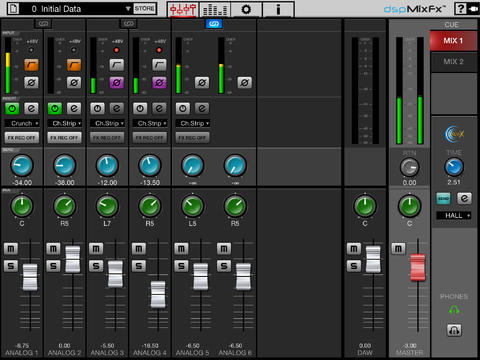Click the help question mark icon
Image resolution: width=480 pixels, height=360 pixels.
[x=460, y=9]
